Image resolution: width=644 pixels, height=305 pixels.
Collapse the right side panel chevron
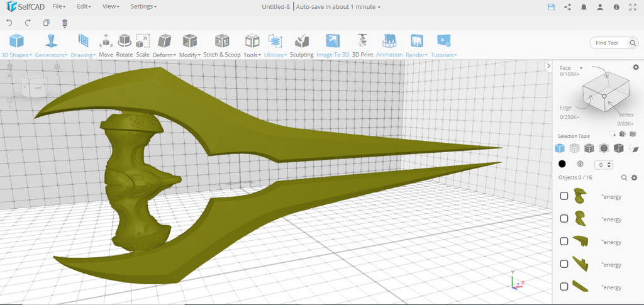[x=548, y=65]
